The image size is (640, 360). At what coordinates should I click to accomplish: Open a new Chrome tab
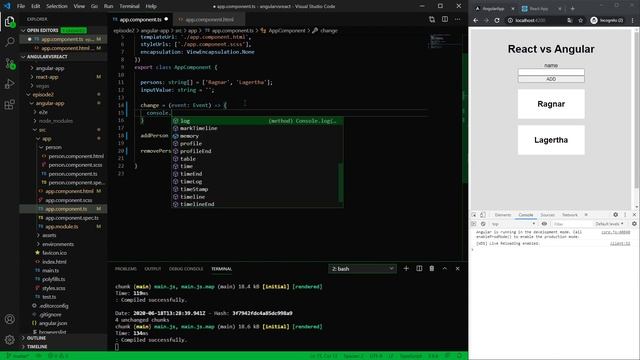pyautogui.click(x=572, y=9)
